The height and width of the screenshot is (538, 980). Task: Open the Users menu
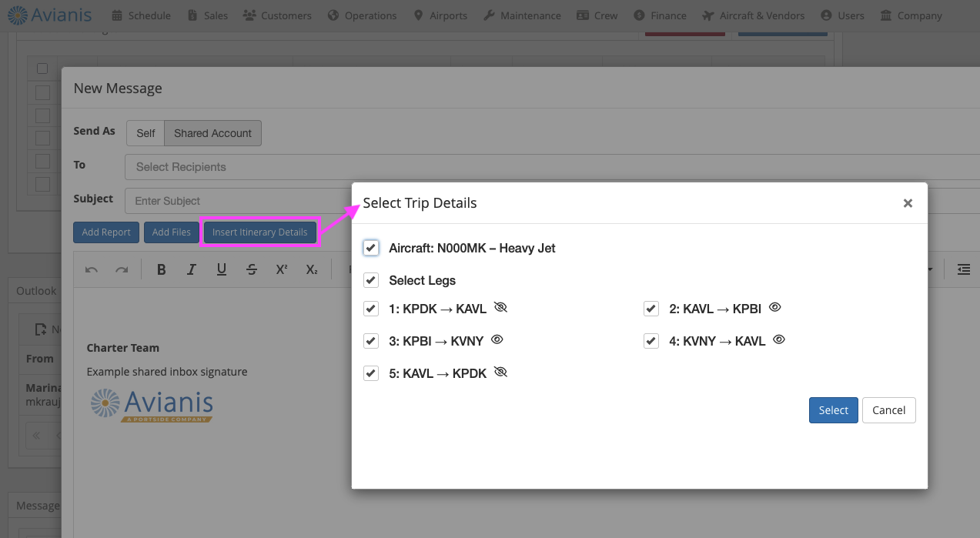tap(842, 15)
